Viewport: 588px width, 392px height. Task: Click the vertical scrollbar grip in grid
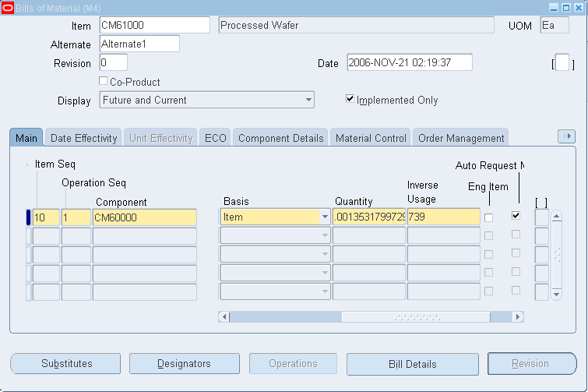(557, 255)
